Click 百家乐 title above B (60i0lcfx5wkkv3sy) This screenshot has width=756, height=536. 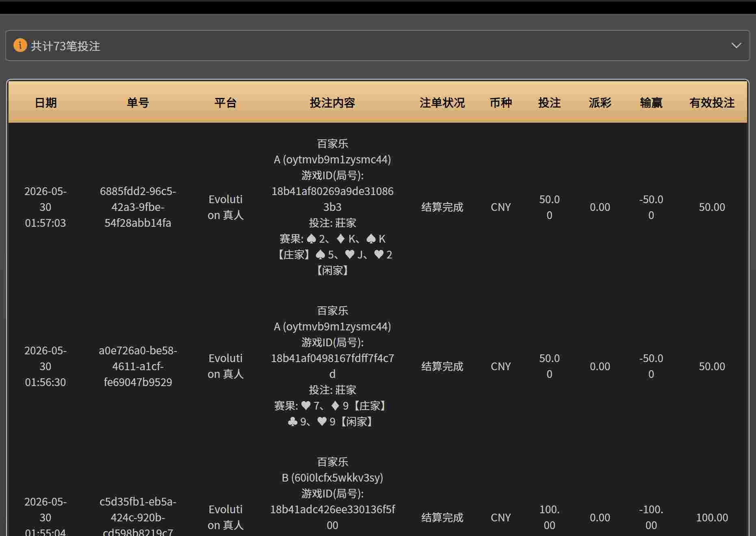tap(332, 462)
